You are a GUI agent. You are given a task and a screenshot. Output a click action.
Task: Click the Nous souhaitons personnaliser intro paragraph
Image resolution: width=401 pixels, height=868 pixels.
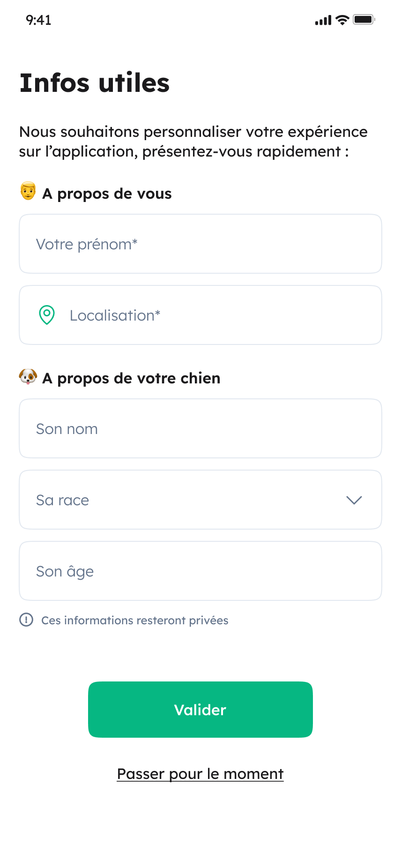click(x=193, y=142)
